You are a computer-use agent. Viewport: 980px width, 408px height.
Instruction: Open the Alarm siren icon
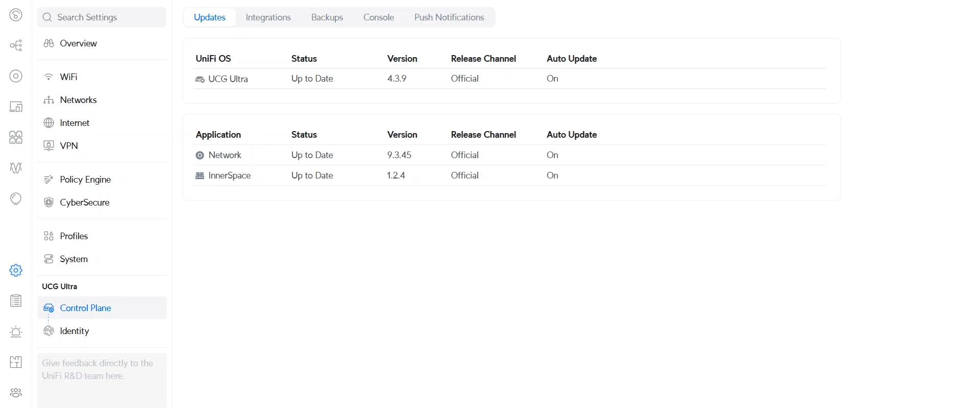click(x=16, y=331)
